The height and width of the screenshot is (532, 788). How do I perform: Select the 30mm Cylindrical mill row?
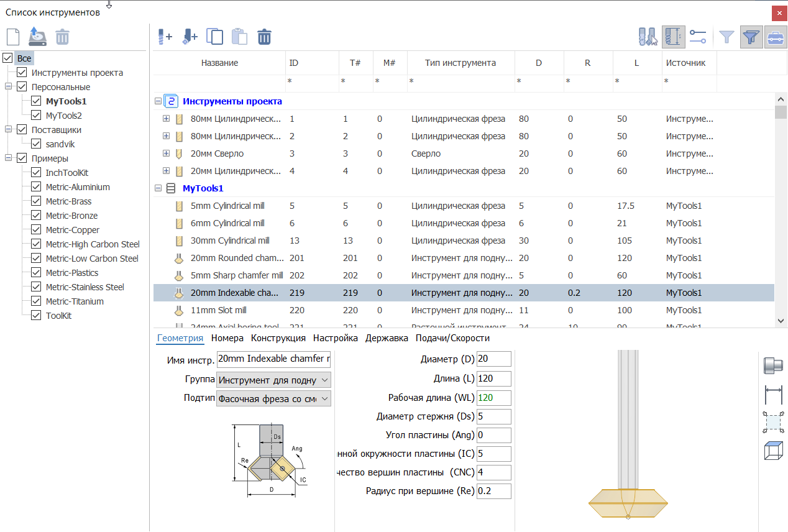point(464,241)
